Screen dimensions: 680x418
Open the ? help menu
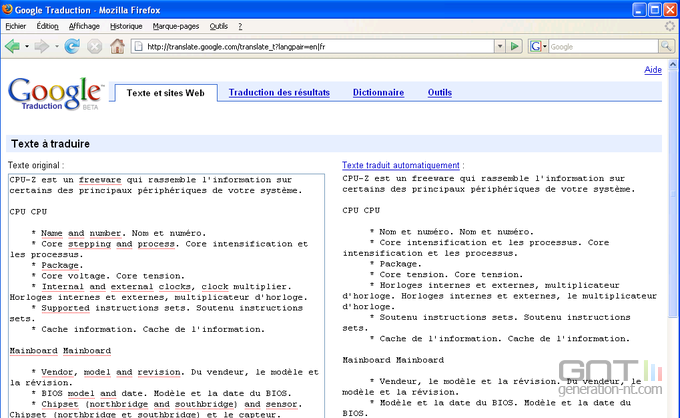pyautogui.click(x=240, y=26)
